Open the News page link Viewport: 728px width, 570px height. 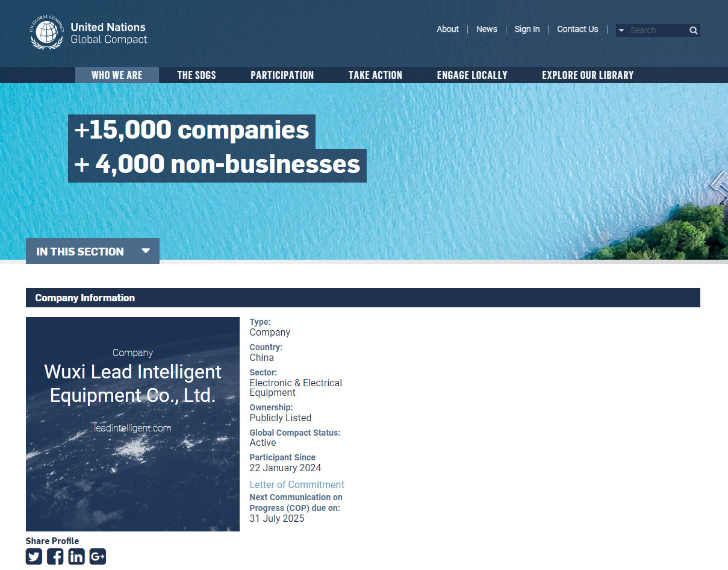tap(487, 29)
